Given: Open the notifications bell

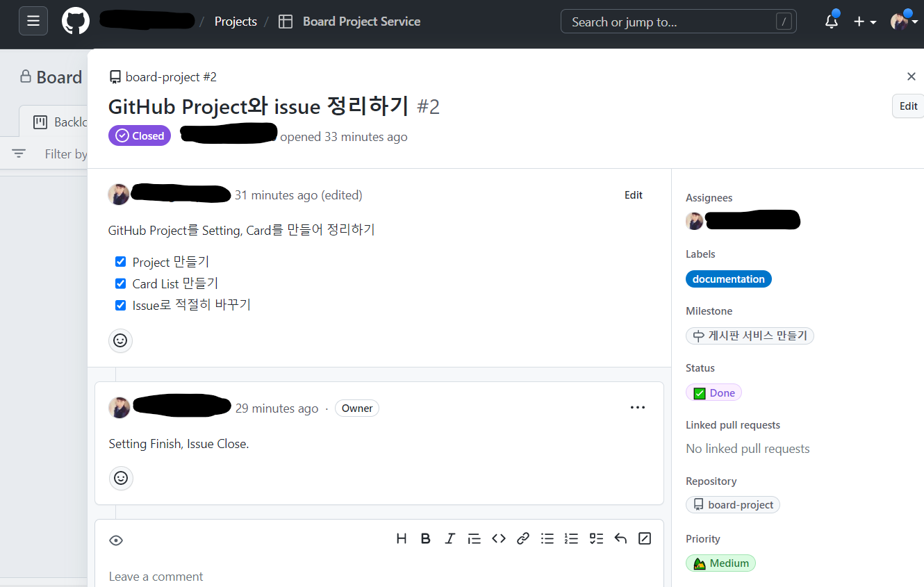Looking at the screenshot, I should (832, 22).
